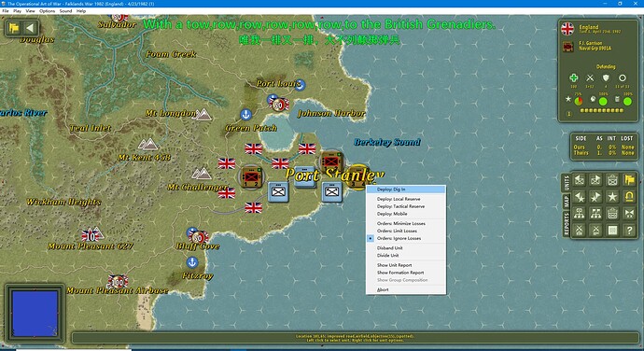Viewport: 644px width, 351px height.
Task: Open the Options menu
Action: point(47,11)
